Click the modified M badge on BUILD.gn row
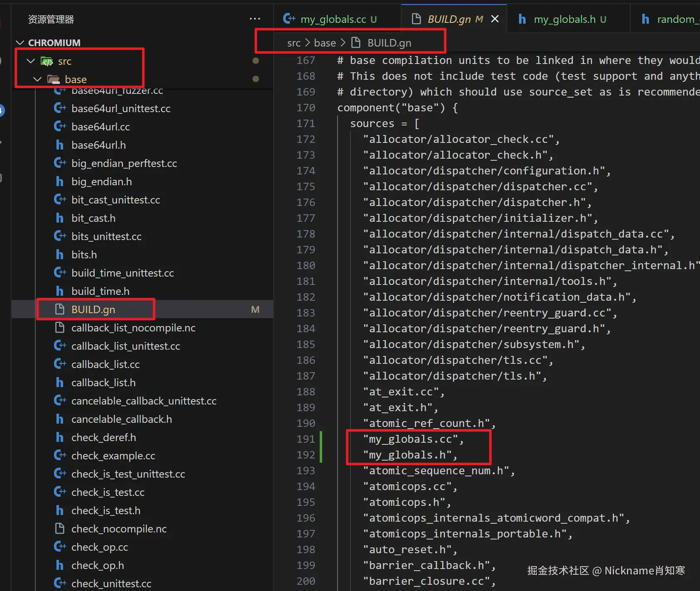 pos(255,309)
